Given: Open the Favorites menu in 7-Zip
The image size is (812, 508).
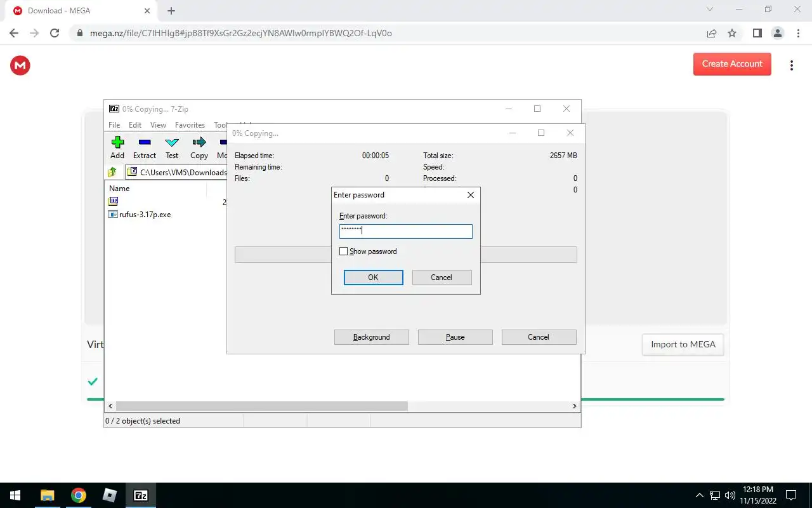Looking at the screenshot, I should (x=190, y=125).
